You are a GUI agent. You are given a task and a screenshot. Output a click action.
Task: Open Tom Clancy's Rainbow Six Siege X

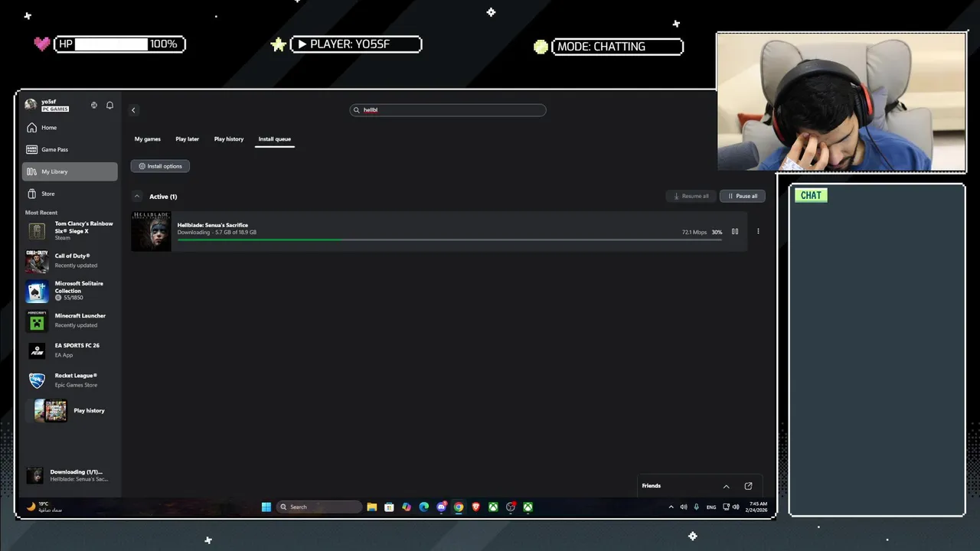(70, 230)
